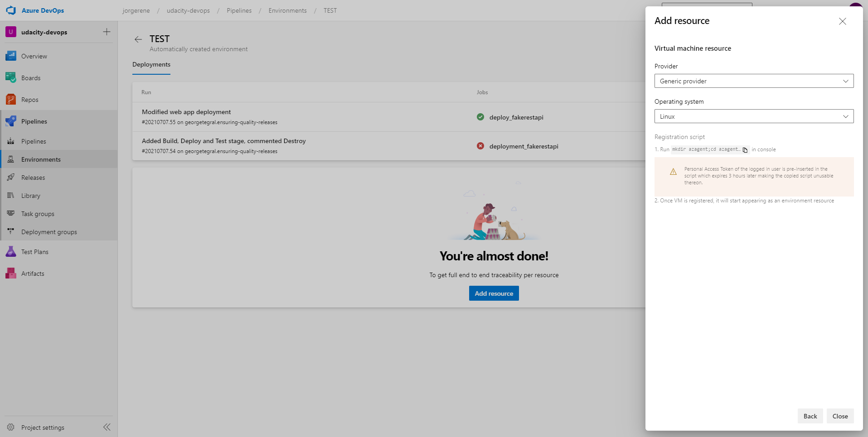
Task: Select the Pipelines hub icon
Action: (x=11, y=121)
